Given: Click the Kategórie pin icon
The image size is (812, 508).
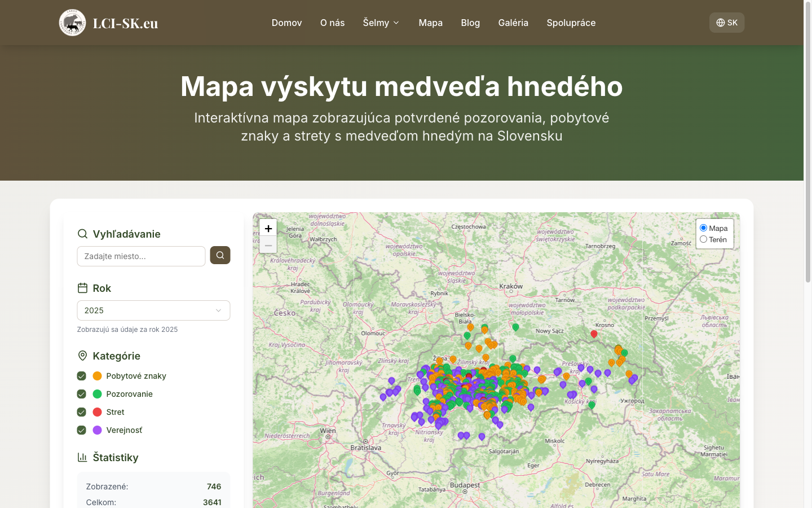Looking at the screenshot, I should 82,356.
